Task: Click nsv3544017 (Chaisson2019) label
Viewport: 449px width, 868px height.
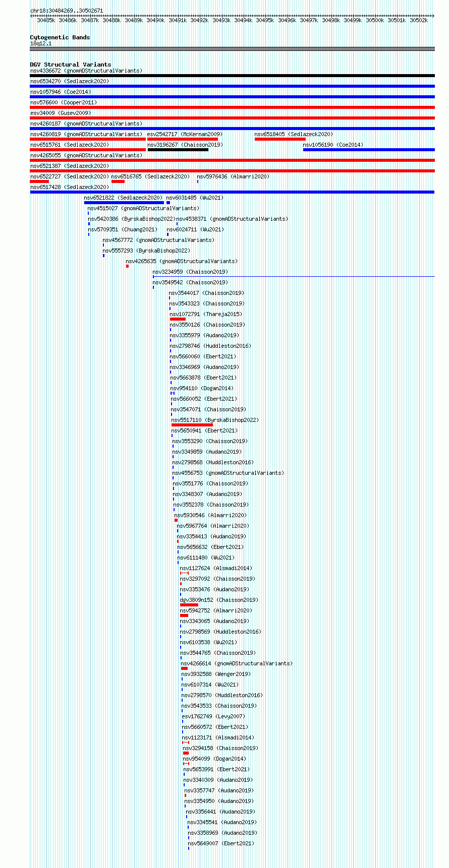Action: (207, 293)
